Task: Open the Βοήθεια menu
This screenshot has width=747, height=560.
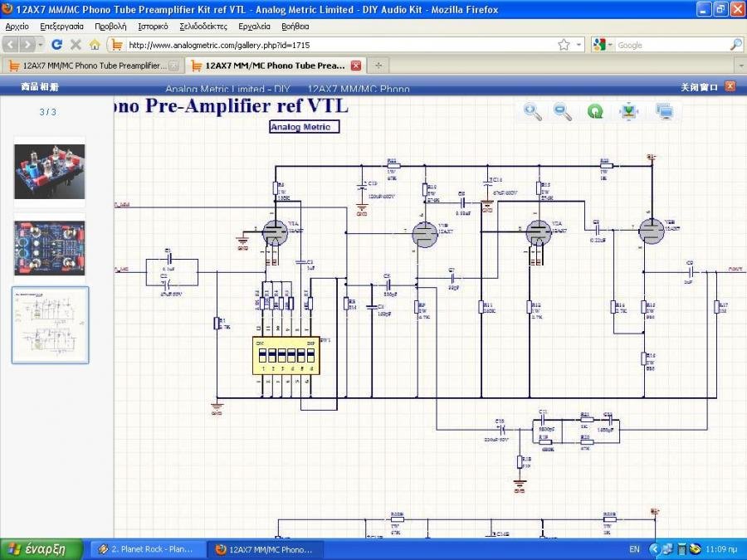Action: tap(295, 27)
